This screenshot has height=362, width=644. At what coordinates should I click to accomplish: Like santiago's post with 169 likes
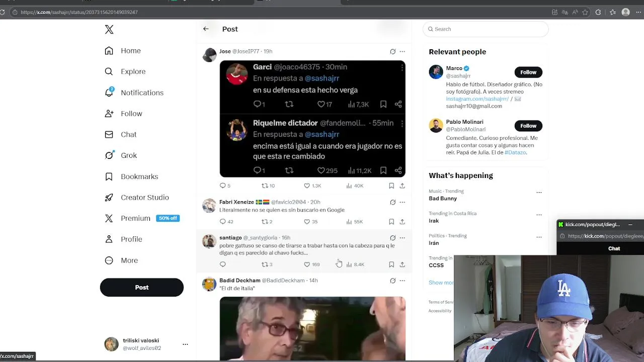312,264
